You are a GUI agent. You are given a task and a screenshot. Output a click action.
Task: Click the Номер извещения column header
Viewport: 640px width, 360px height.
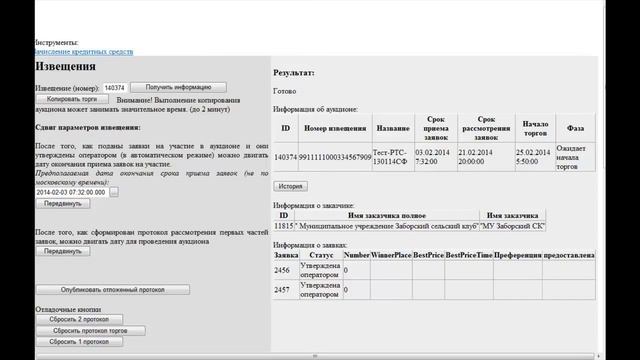pos(335,128)
